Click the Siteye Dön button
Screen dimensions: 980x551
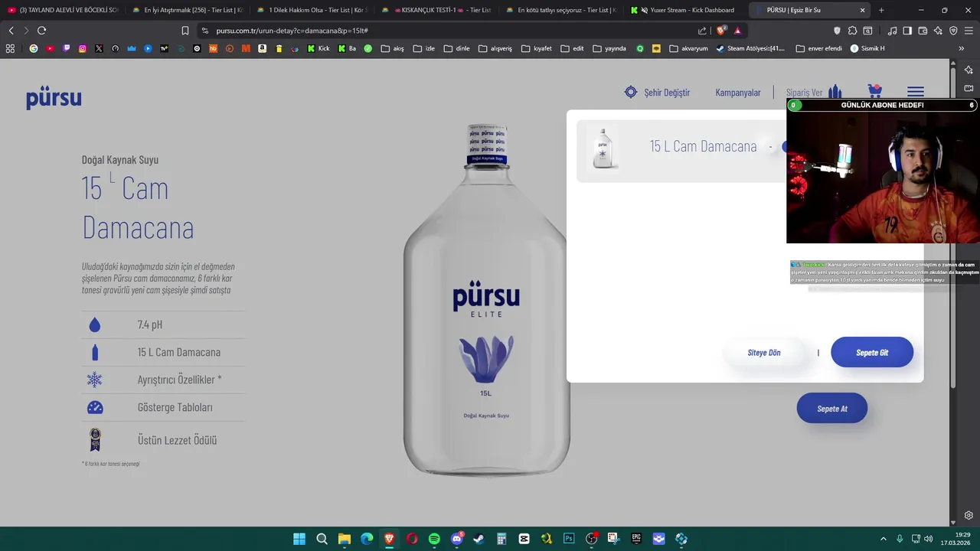tap(764, 353)
